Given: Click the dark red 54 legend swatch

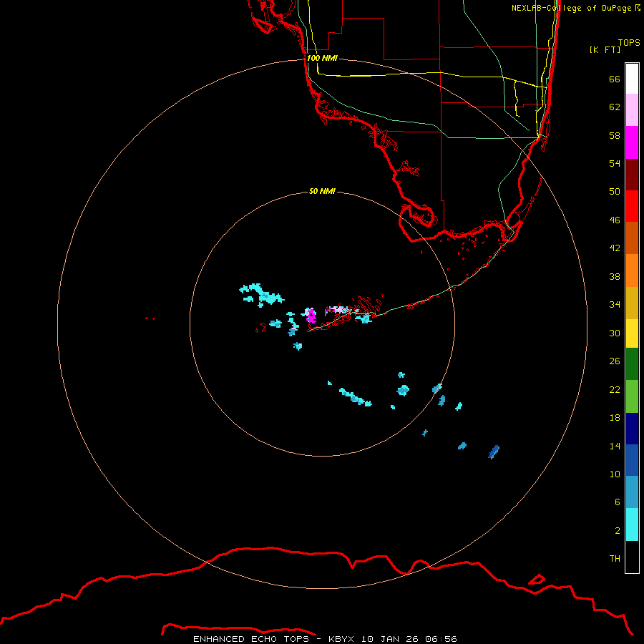Looking at the screenshot, I should [632, 174].
